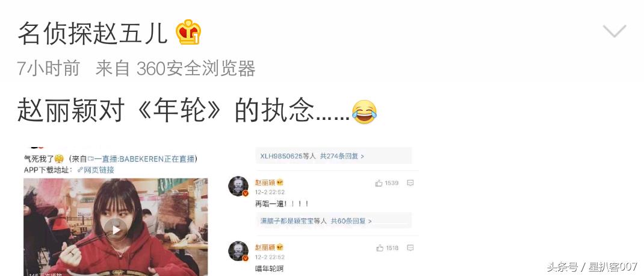This screenshot has width=644, height=276.
Task: Click the 360安全浏览器 source link
Action: [x=196, y=68]
